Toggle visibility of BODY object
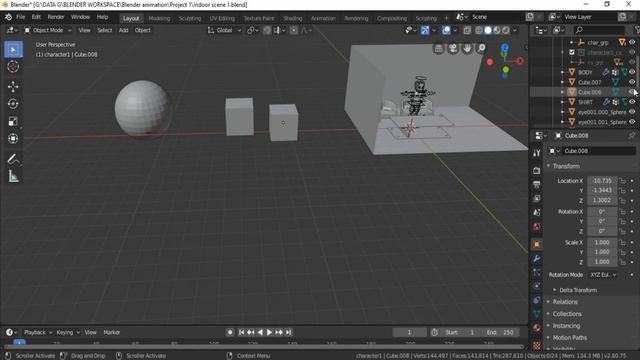 (x=632, y=72)
